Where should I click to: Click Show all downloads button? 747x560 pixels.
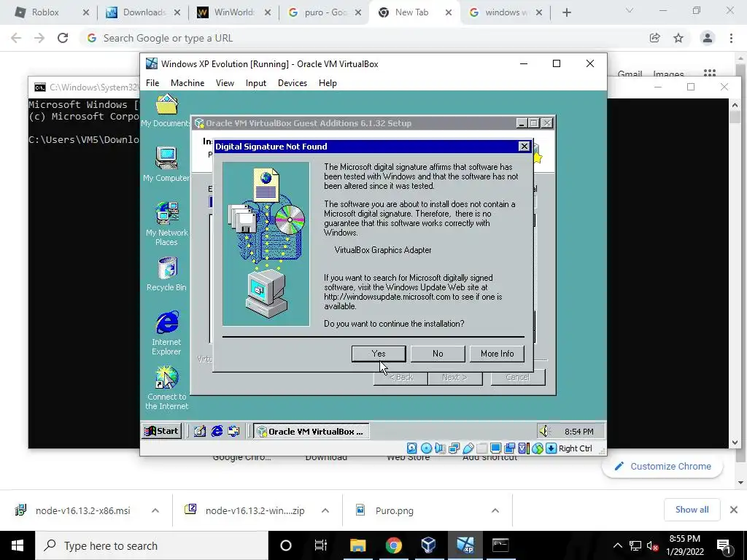[692, 510]
